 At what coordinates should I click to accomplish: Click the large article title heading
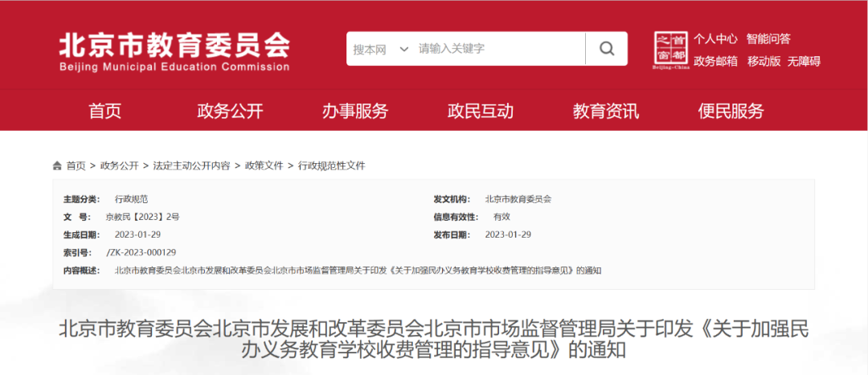pyautogui.click(x=434, y=339)
